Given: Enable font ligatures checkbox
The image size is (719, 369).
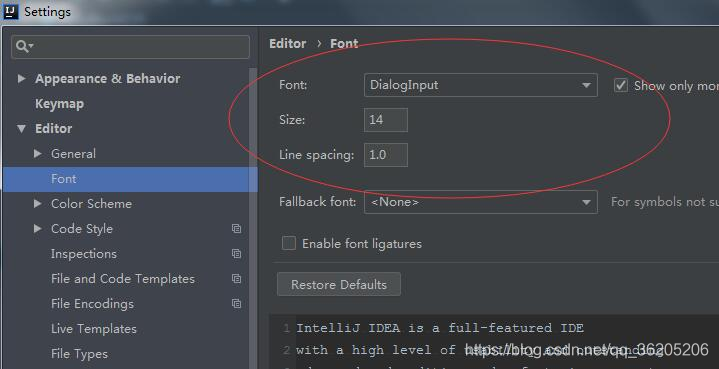Looking at the screenshot, I should [288, 243].
